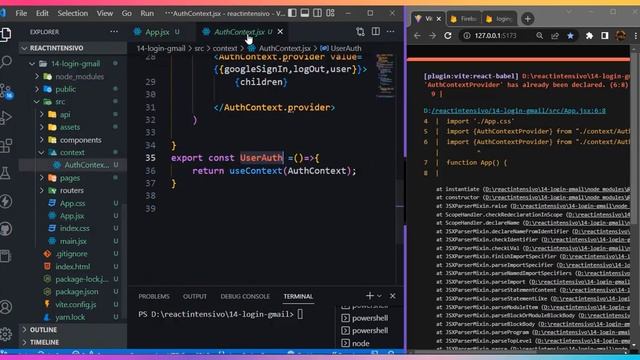Image resolution: width=640 pixels, height=360 pixels.
Task: Reload the browser page
Action: click(x=448, y=36)
